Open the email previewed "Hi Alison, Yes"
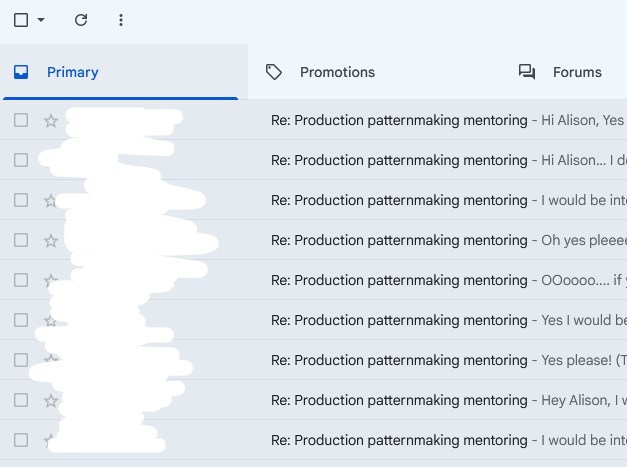The height and width of the screenshot is (467, 627). (314, 120)
